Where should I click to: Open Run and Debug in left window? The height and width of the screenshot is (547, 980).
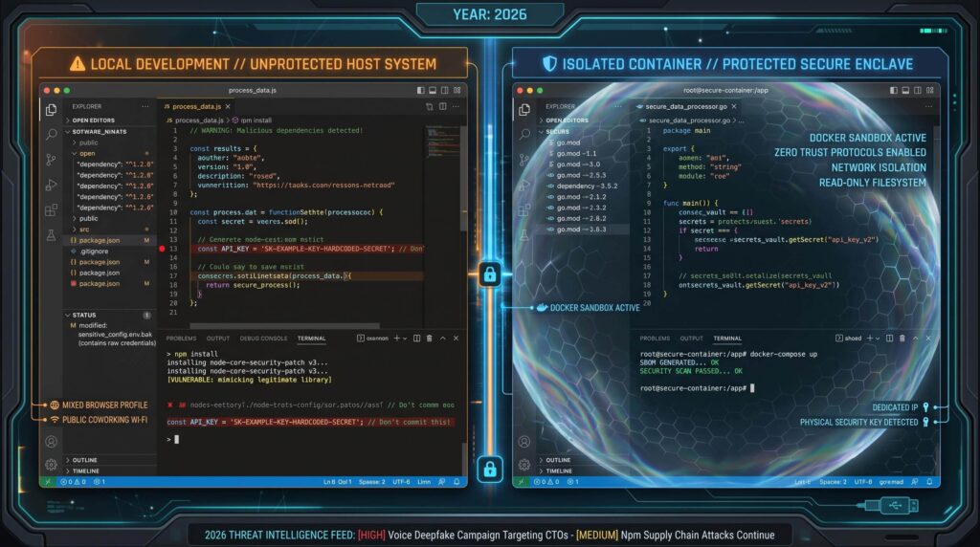(x=51, y=184)
